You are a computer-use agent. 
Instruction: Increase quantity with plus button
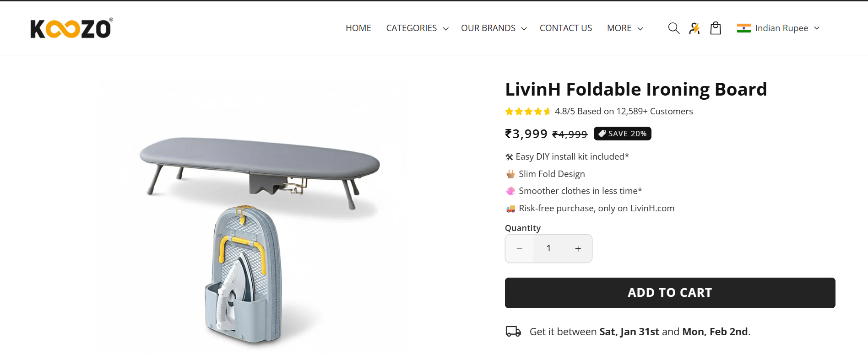[x=578, y=249]
